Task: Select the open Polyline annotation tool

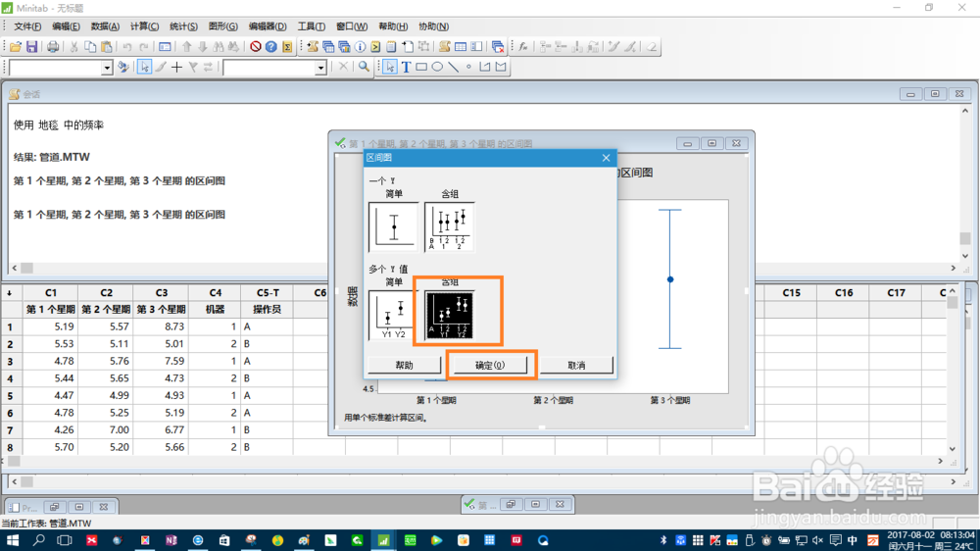Action: pos(485,67)
